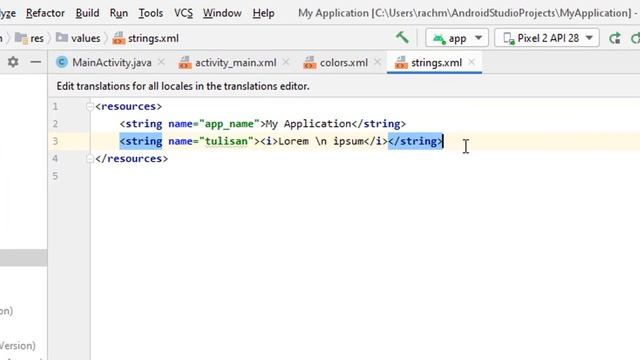
Task: Click the activity_main.xml file icon in tab
Action: tap(185, 62)
